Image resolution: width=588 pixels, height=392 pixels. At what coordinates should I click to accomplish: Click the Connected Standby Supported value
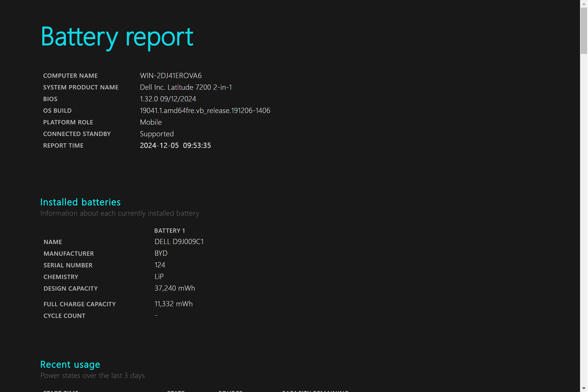tap(157, 134)
